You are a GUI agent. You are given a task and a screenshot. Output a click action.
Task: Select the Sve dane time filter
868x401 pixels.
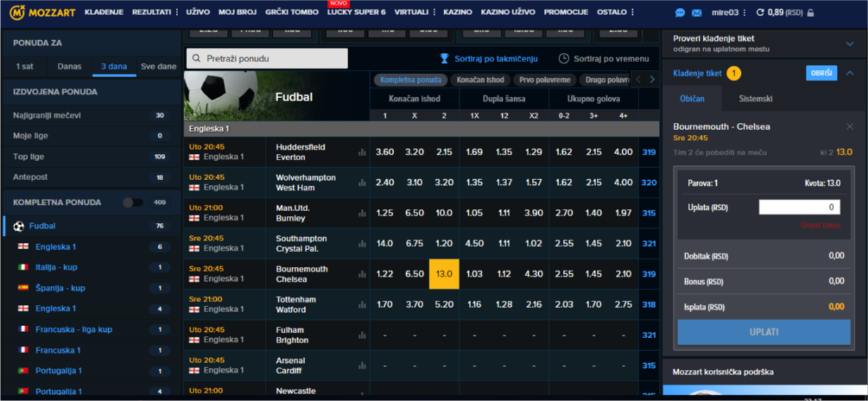[158, 66]
